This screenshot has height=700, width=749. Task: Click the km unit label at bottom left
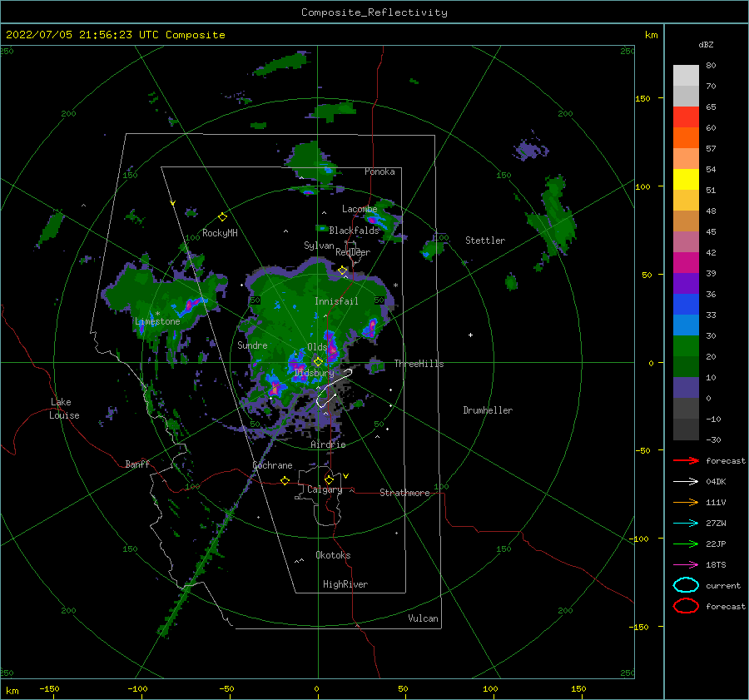(x=12, y=691)
